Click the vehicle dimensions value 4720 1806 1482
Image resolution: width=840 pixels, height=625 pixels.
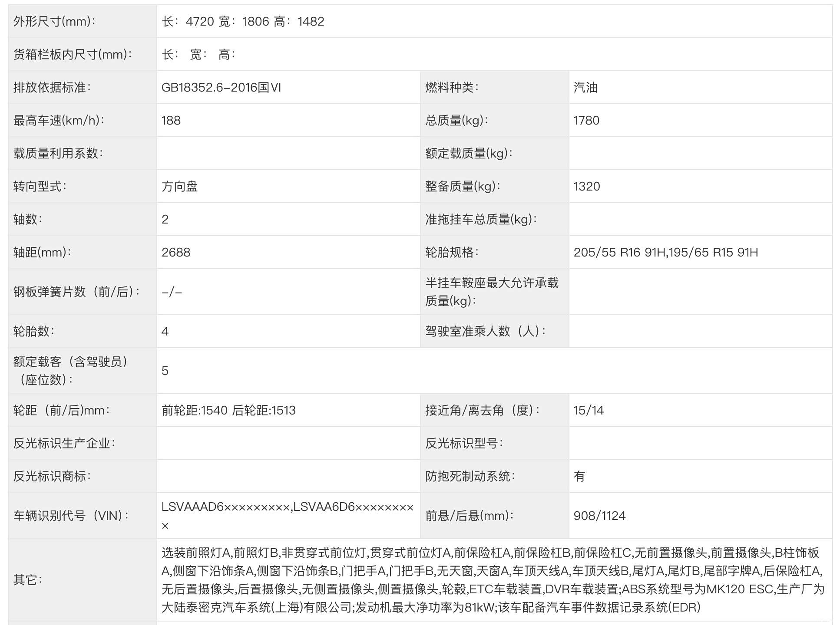tap(243, 21)
